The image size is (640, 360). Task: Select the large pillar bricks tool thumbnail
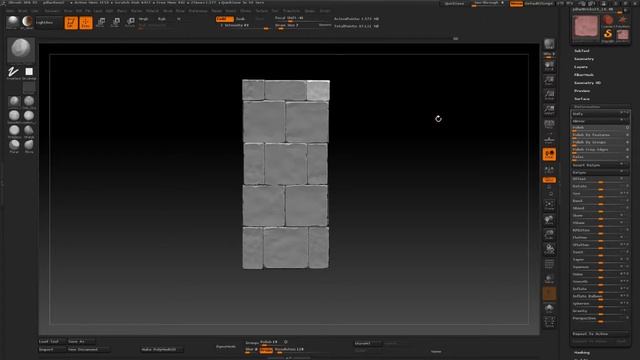pyautogui.click(x=586, y=27)
